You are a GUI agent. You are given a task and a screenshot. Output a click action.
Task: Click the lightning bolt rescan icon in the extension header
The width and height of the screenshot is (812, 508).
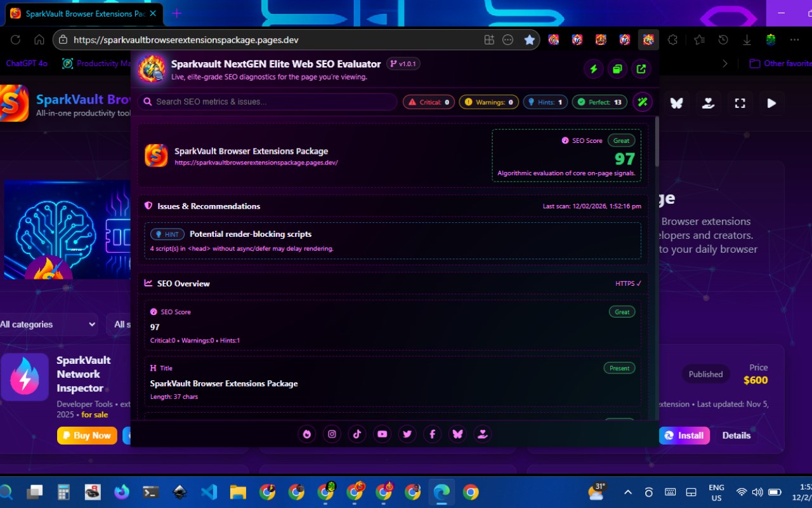point(593,69)
